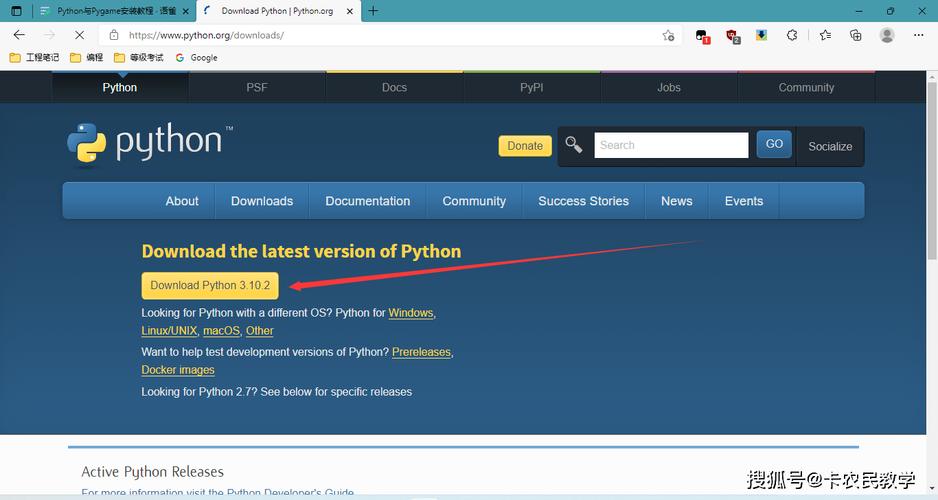Viewport: 938px width, 500px height.
Task: Click the browser back arrow
Action: point(19,35)
